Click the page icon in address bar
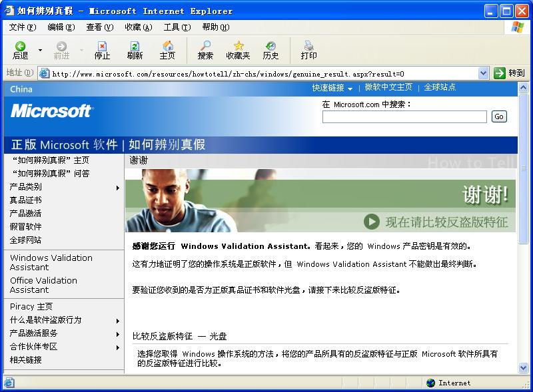The image size is (533, 392). coord(44,73)
